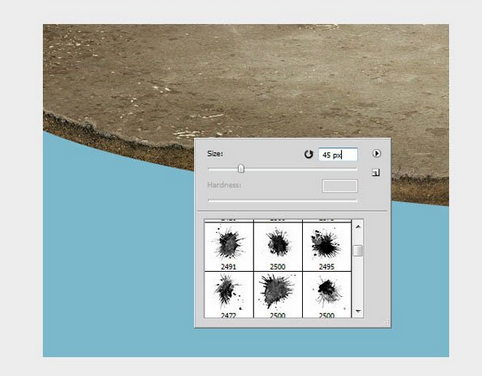Select the 2500 brush directly right of 2472
Screen dimensions: 482x376
click(278, 295)
